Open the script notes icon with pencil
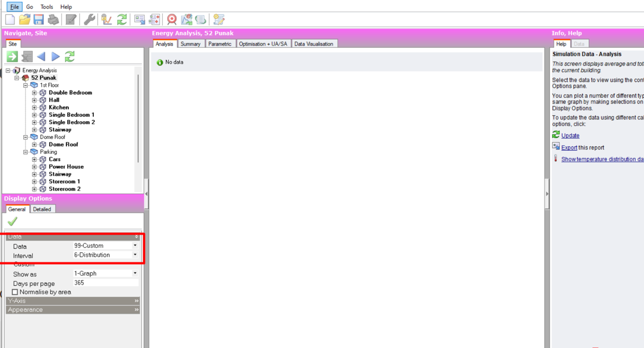Image resolution: width=644 pixels, height=348 pixels. [x=219, y=19]
